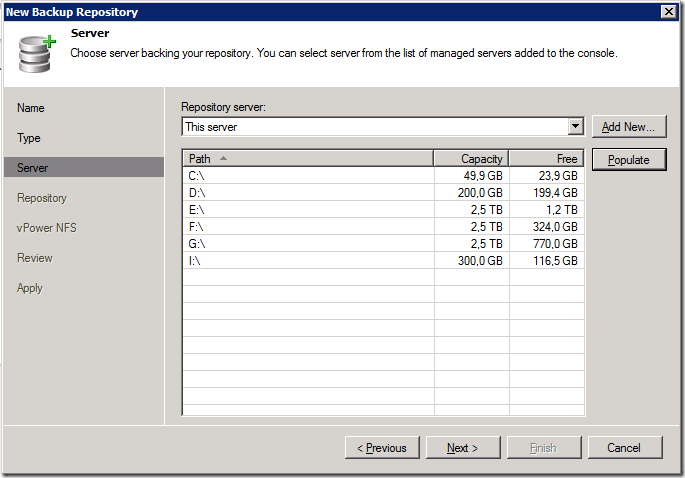Screen dimensions: 685x478
Task: Click the Next > button
Action: point(462,448)
